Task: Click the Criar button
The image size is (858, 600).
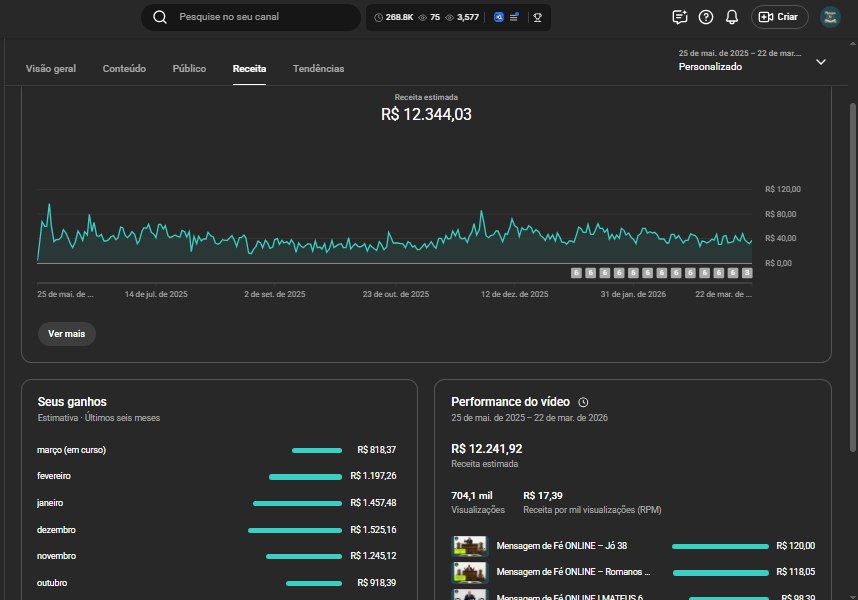Action: pyautogui.click(x=779, y=17)
